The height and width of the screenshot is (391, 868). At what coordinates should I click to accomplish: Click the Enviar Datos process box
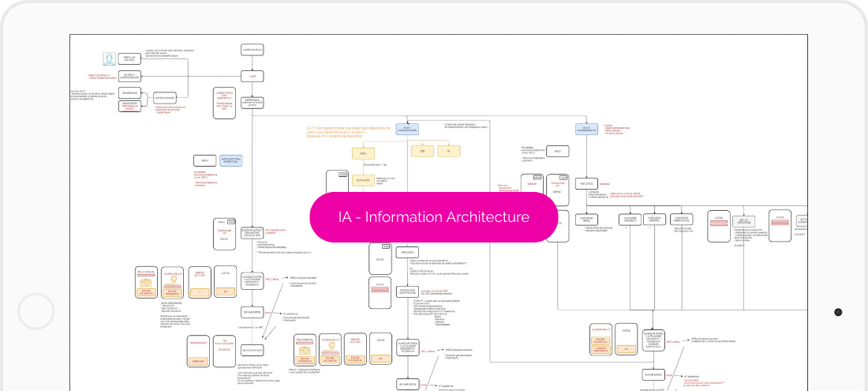click(x=252, y=311)
